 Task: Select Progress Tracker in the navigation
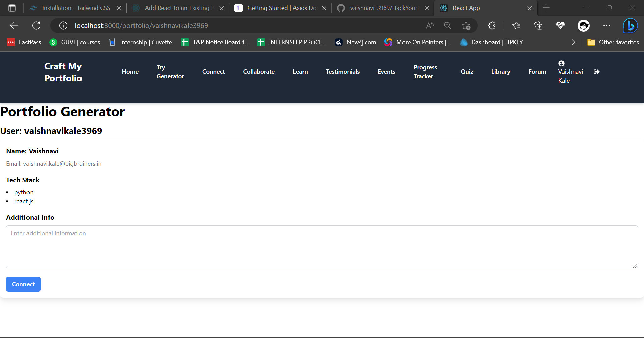pos(425,71)
